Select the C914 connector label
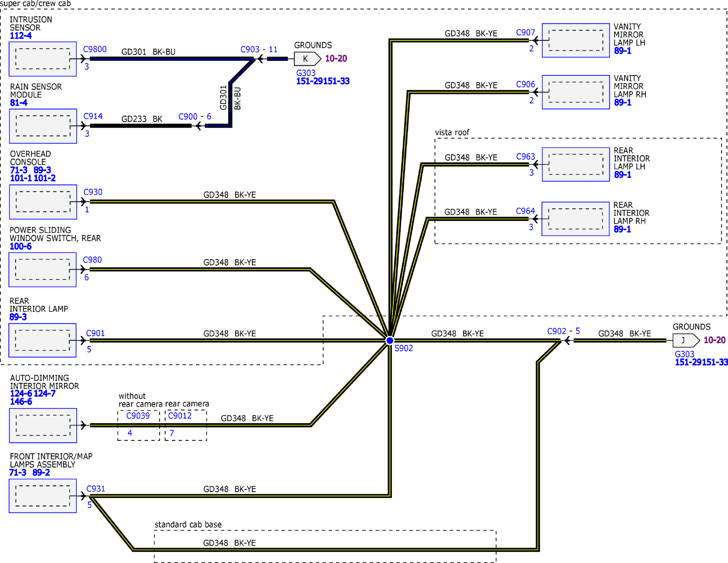 point(93,116)
